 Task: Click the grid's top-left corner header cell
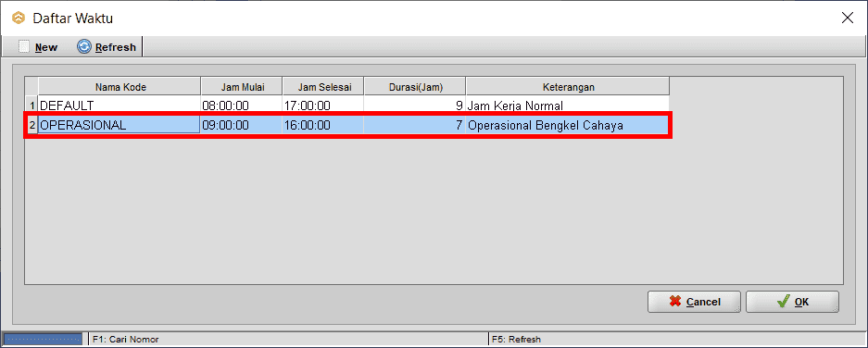32,87
